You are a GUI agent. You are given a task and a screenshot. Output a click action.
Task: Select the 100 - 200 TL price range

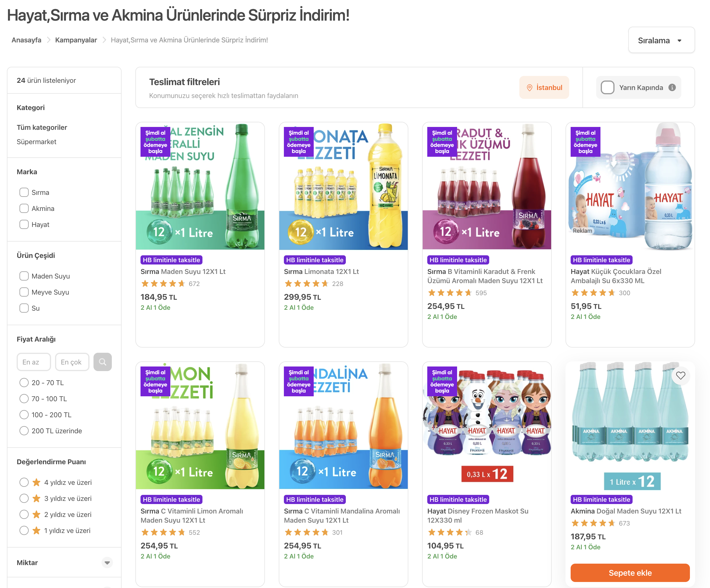(x=24, y=415)
